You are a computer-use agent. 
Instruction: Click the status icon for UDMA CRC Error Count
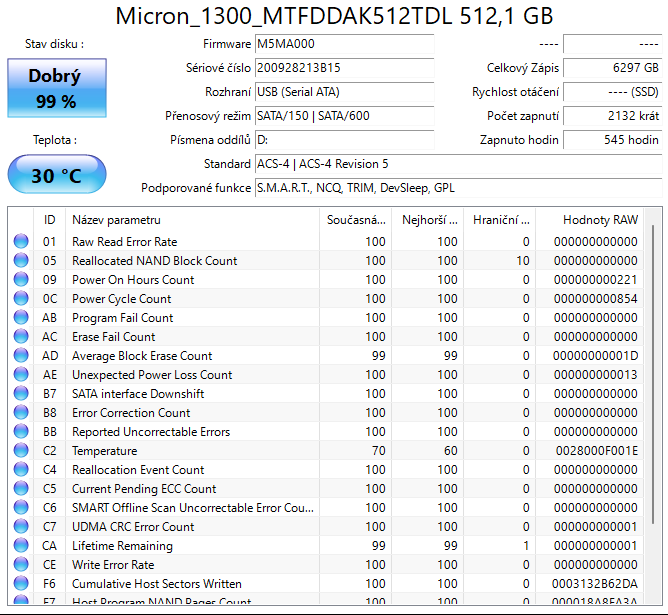click(x=21, y=526)
